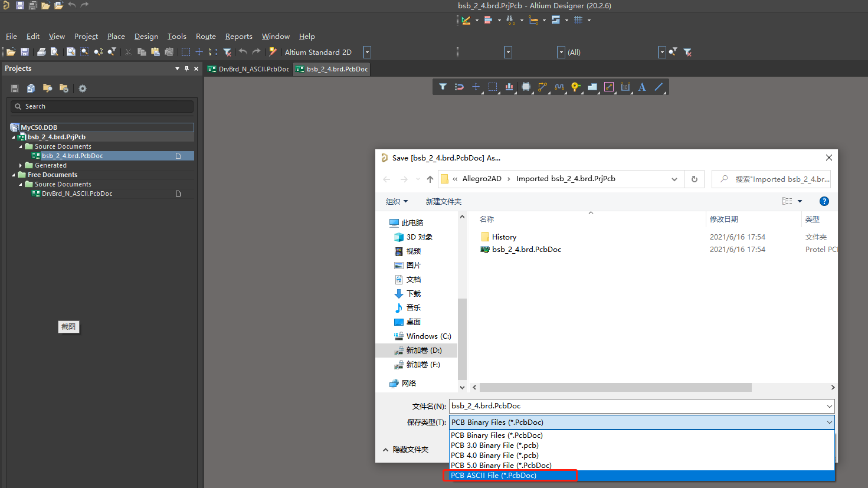868x488 pixels.
Task: Open the 文件名 filename dropdown arrow
Action: (829, 406)
